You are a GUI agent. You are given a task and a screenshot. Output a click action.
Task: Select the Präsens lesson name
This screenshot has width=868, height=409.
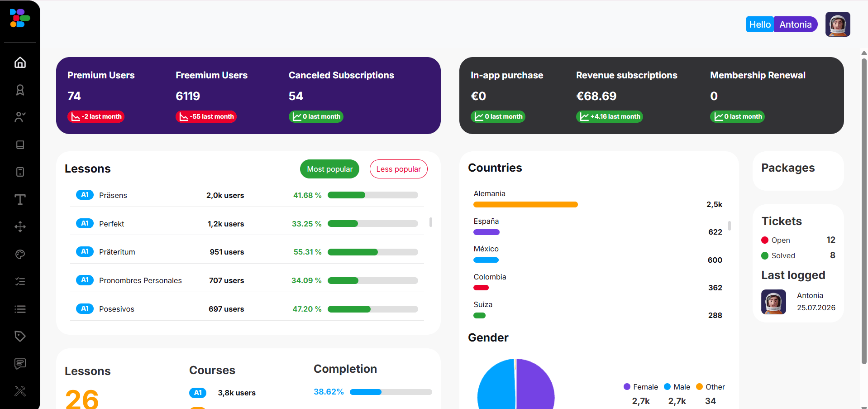[x=113, y=195]
